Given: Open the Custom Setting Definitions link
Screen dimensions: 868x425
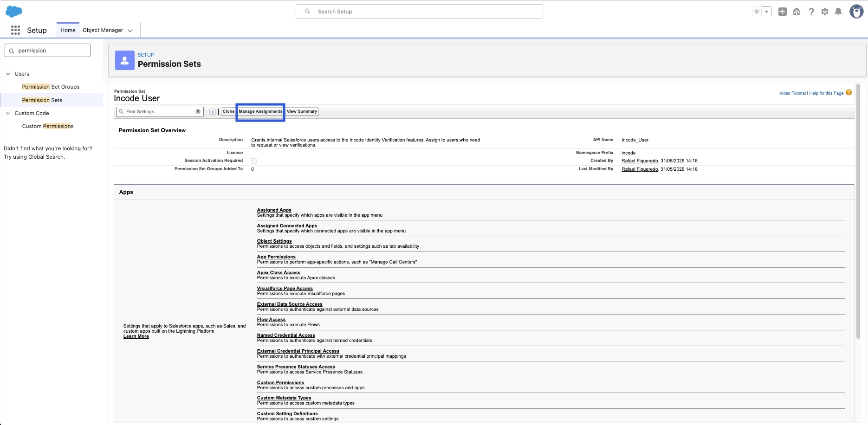Looking at the screenshot, I should [287, 414].
